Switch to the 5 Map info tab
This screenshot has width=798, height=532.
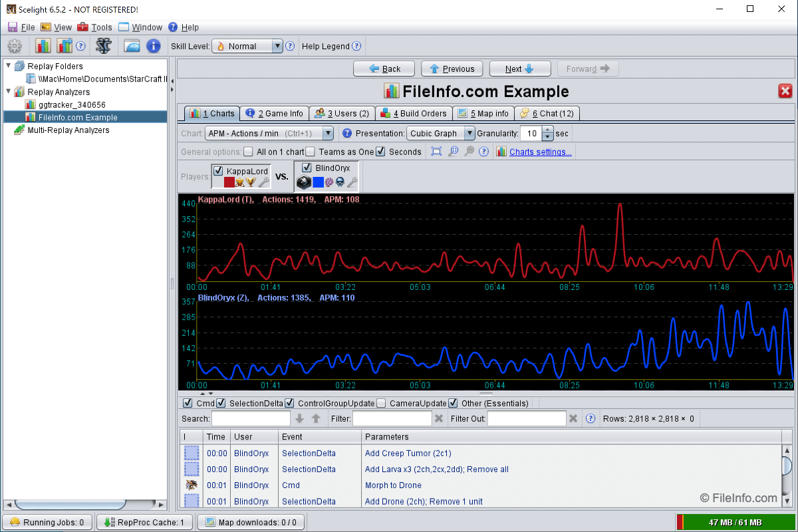coord(483,113)
